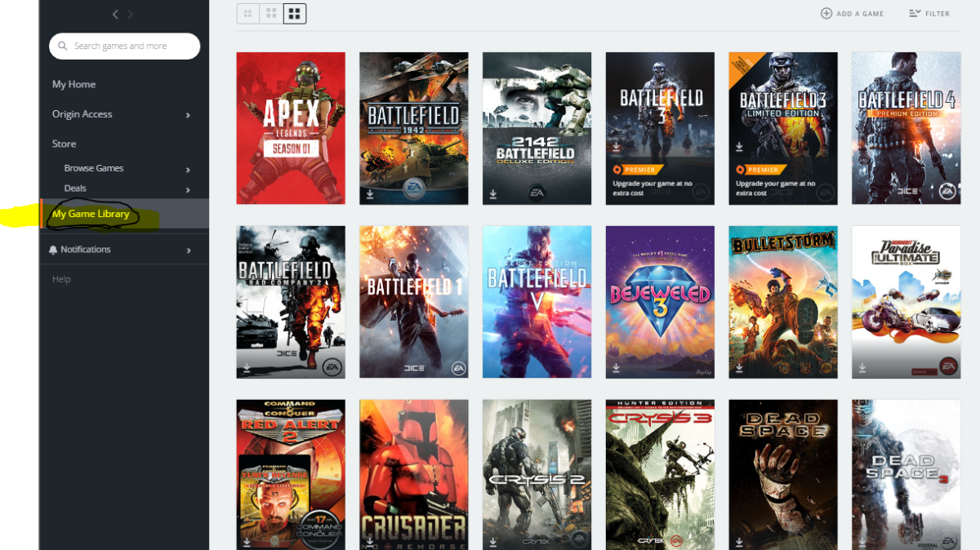This screenshot has width=980, height=550.
Task: Open Help in the sidebar
Action: [61, 279]
